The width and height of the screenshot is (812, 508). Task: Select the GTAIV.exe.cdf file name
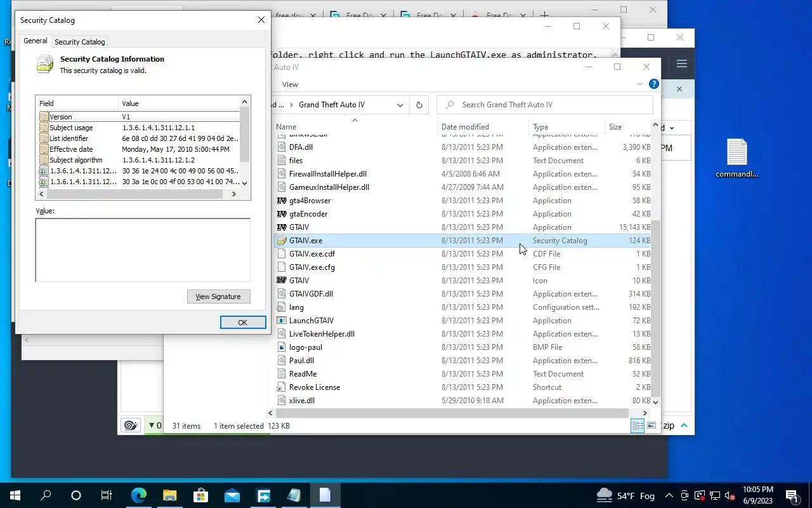pyautogui.click(x=312, y=254)
